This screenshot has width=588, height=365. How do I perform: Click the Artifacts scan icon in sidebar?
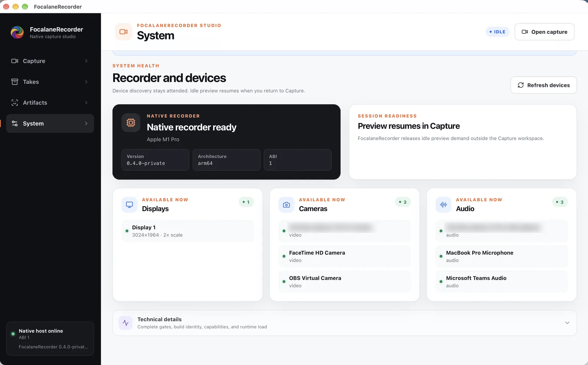pyautogui.click(x=15, y=103)
